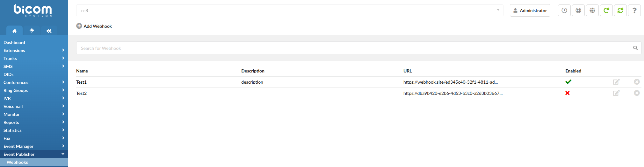This screenshot has width=644, height=167.
Task: Click the green double-arrow refresh icon
Action: click(620, 11)
